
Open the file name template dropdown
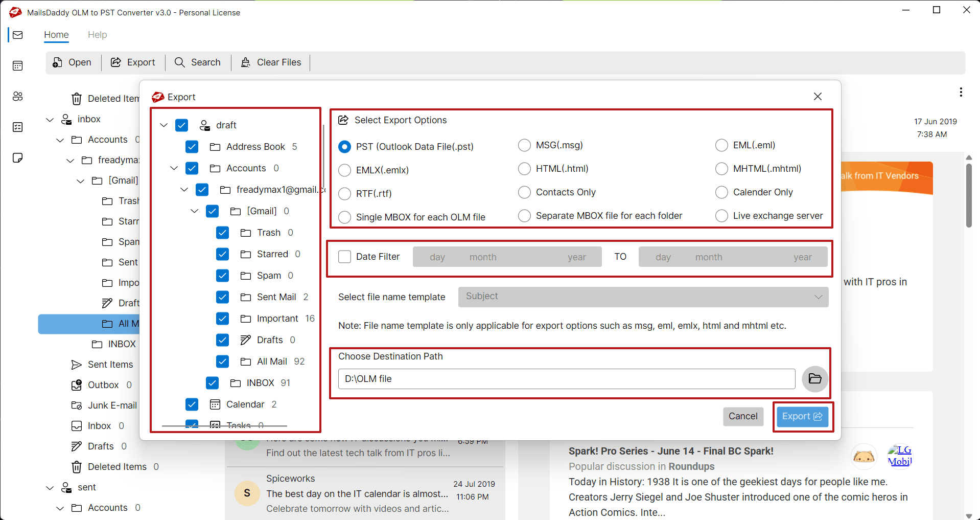point(643,297)
